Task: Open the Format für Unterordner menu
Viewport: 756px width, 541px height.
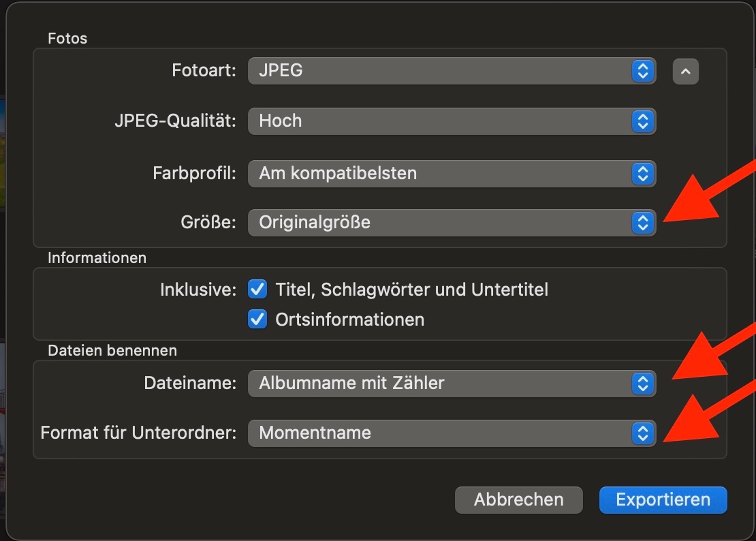Action: tap(439, 433)
